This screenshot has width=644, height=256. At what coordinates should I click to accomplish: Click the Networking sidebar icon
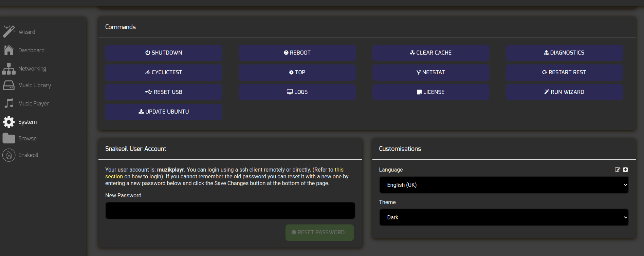click(x=9, y=68)
